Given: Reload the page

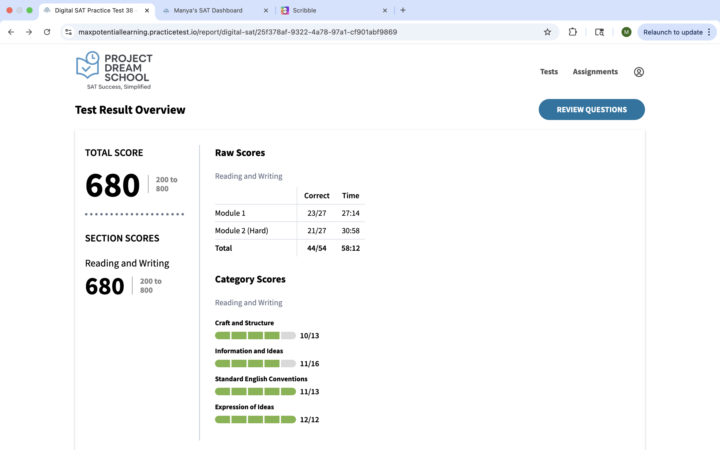Looking at the screenshot, I should pos(46,32).
